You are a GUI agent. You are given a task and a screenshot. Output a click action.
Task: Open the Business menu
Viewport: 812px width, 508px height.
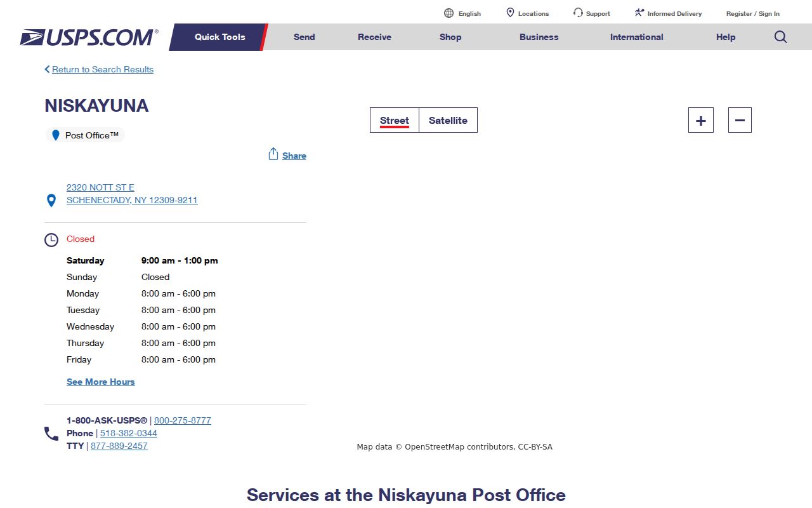click(539, 37)
